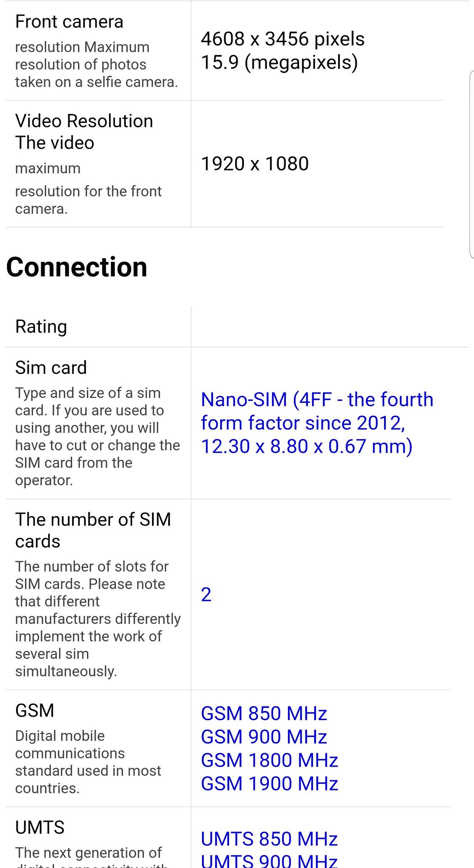This screenshot has width=474, height=868.
Task: Open the GSM 900 MHz link
Action: pyautogui.click(x=263, y=737)
